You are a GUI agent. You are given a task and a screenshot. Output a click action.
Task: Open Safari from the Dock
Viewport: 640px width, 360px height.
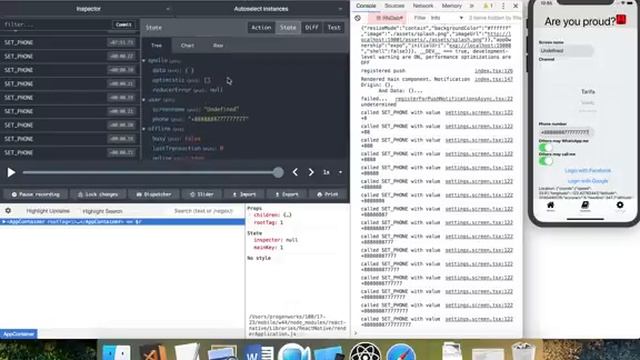(401, 352)
